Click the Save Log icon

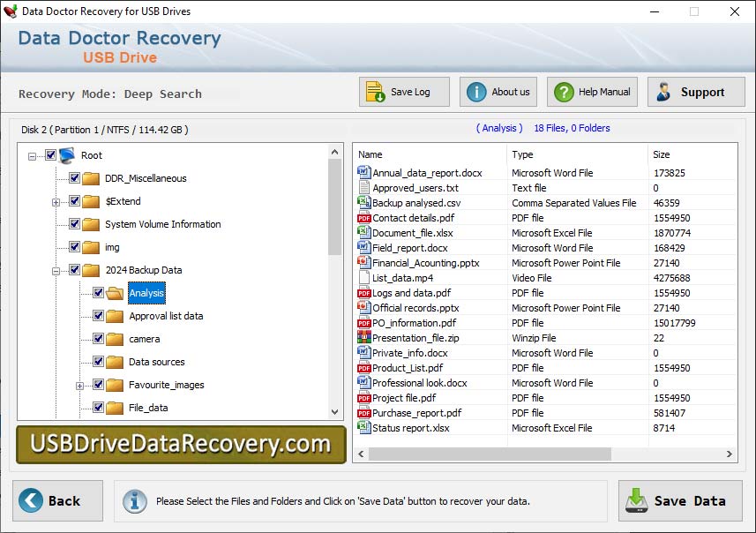372,91
